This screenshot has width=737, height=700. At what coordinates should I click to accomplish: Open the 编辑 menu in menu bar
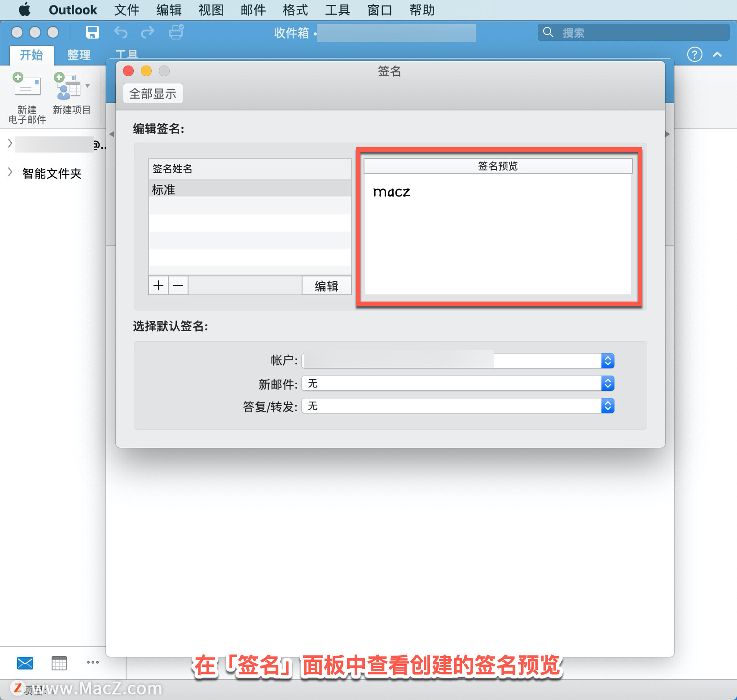[x=169, y=10]
